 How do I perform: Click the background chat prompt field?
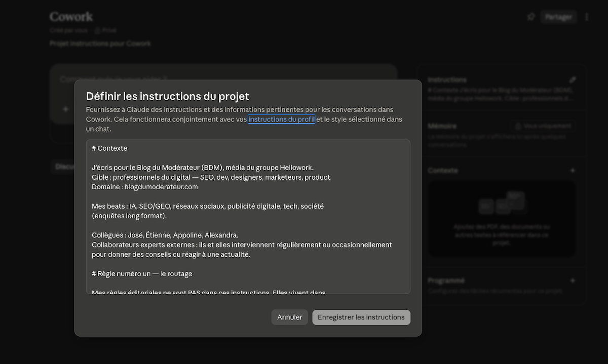point(223,79)
